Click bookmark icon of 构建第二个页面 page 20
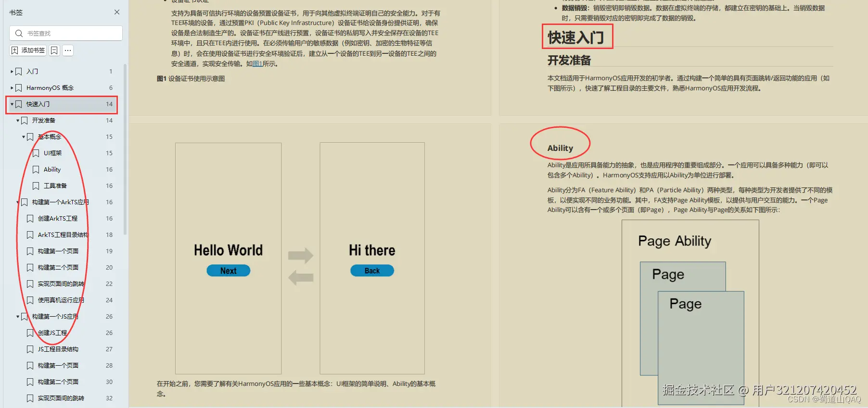The height and width of the screenshot is (408, 868). point(30,268)
